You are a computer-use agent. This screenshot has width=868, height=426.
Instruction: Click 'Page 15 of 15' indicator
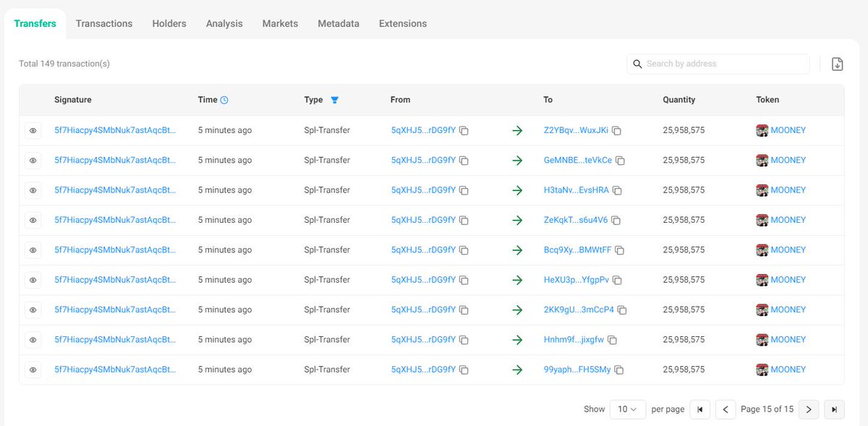click(767, 409)
